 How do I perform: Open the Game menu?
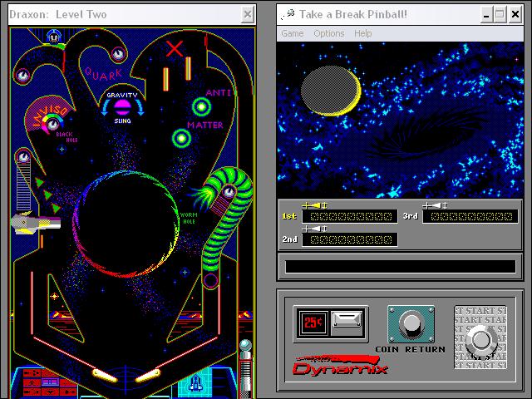[x=292, y=33]
